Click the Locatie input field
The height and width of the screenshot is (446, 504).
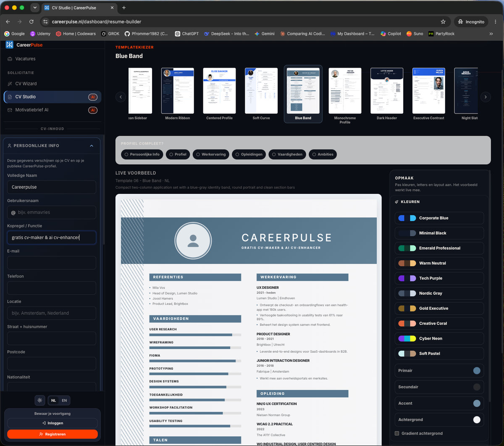pyautogui.click(x=52, y=313)
